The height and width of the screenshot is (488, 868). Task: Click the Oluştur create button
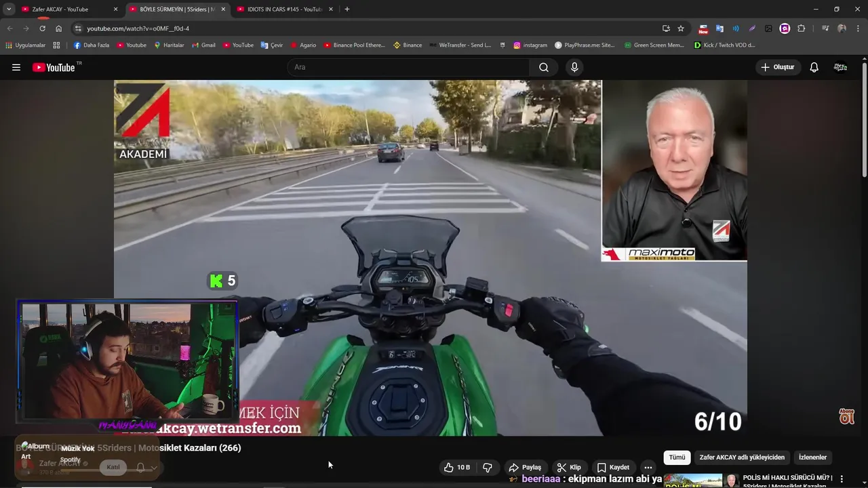[777, 67]
